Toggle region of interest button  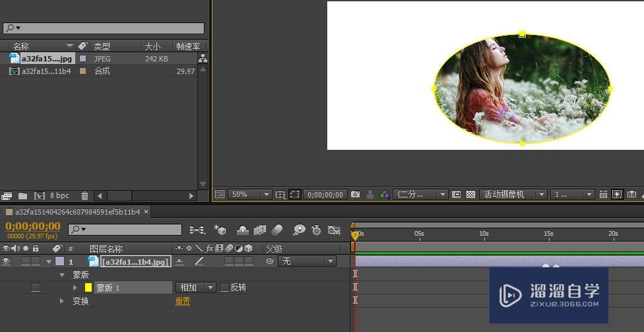tap(457, 194)
